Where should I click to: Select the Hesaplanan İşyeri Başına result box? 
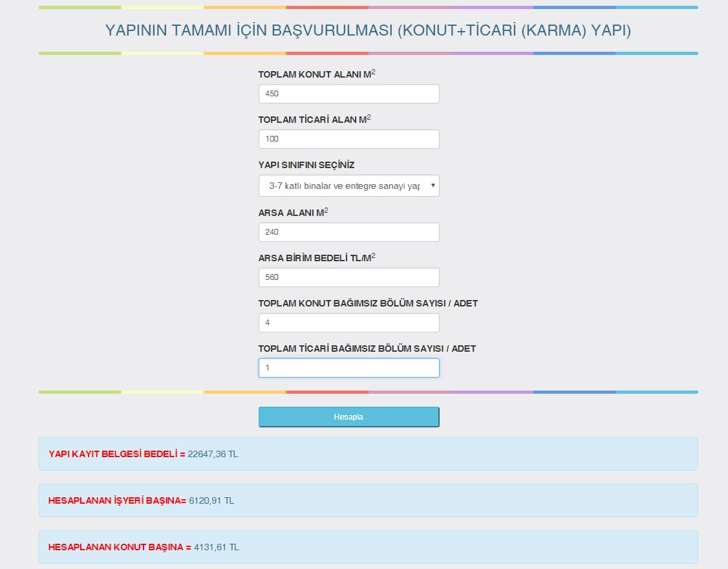(x=368, y=500)
